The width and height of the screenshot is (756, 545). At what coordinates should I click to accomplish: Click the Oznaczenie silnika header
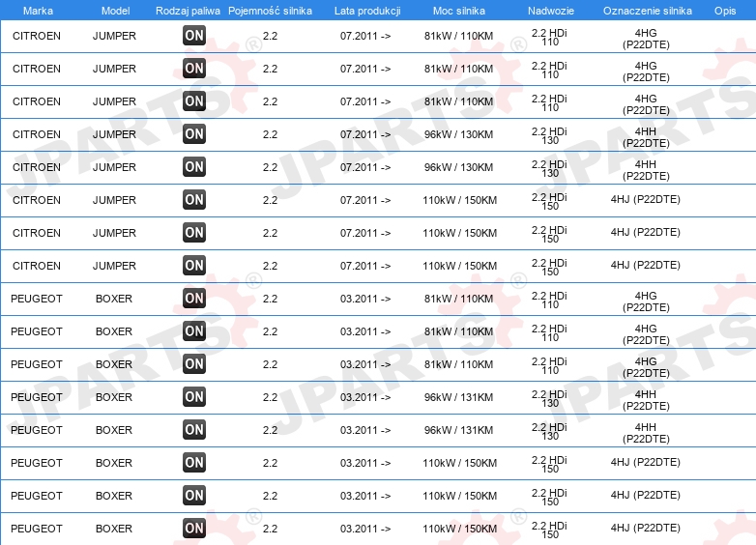click(x=647, y=11)
